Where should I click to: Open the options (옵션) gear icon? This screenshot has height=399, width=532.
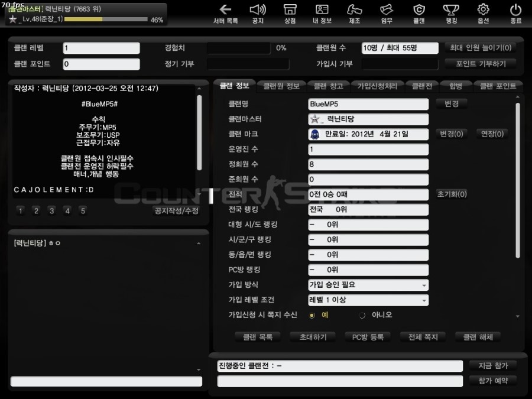click(x=483, y=14)
